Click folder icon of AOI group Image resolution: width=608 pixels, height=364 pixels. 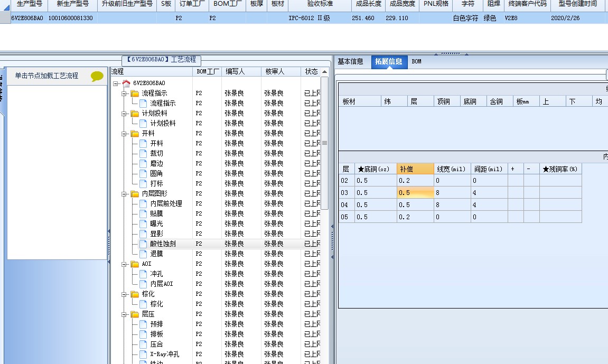click(135, 264)
